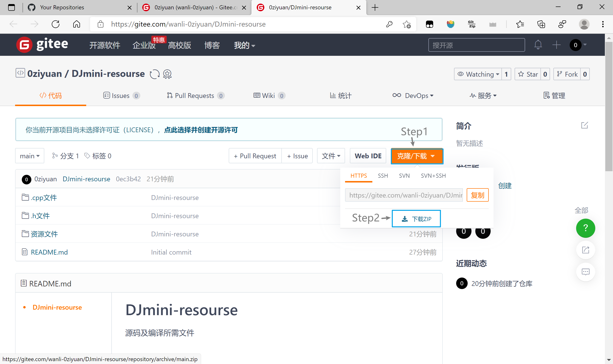
Task: Open the notifications bell icon
Action: pos(538,45)
